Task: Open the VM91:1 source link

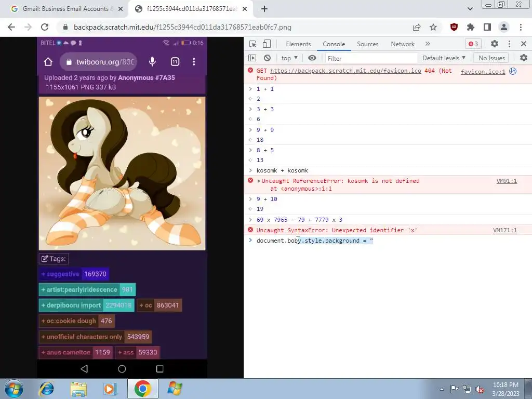Action: (507, 181)
